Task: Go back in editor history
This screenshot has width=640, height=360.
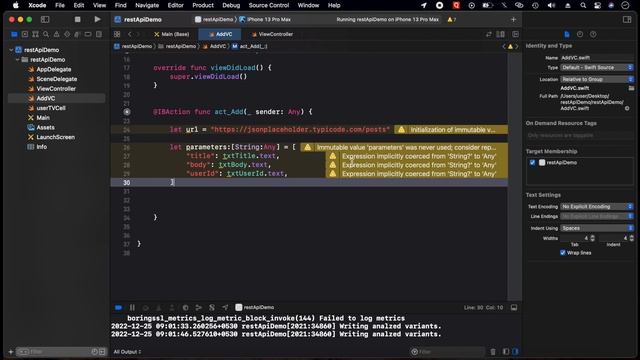Action: [x=130, y=34]
